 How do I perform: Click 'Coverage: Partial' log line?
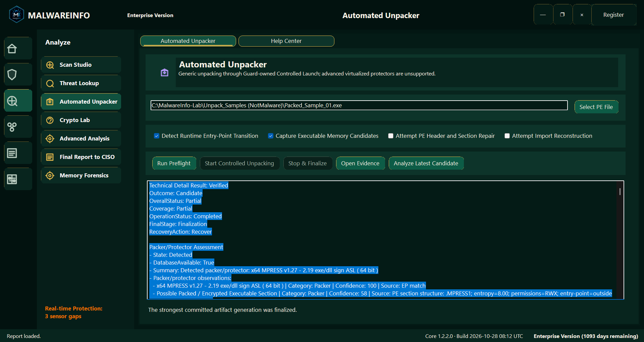pos(171,209)
